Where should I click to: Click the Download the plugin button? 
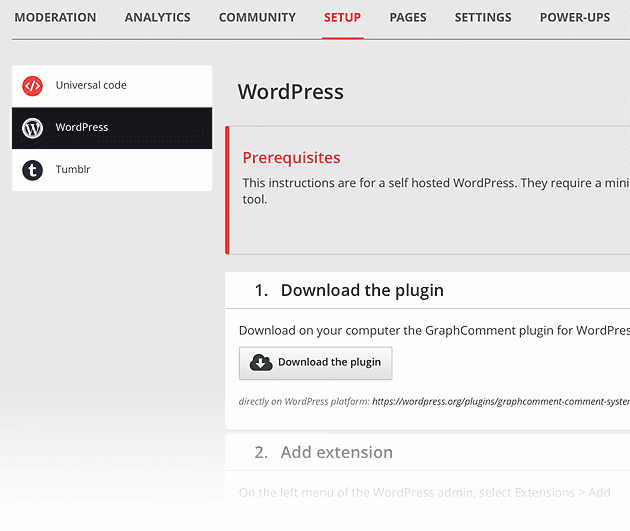pyautogui.click(x=315, y=363)
